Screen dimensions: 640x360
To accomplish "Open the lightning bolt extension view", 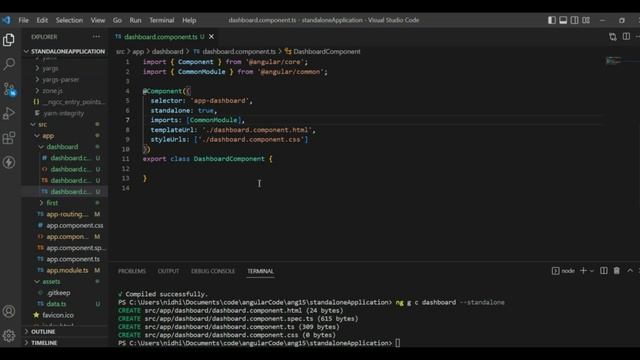I will point(9,162).
